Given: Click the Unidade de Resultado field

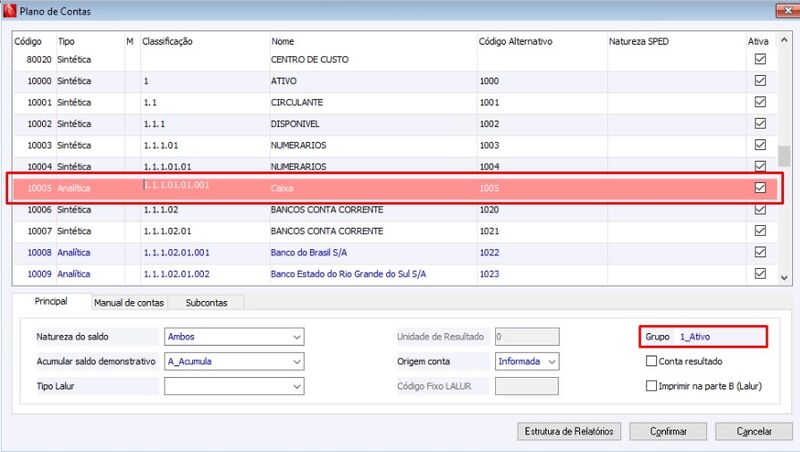Looking at the screenshot, I should (527, 337).
